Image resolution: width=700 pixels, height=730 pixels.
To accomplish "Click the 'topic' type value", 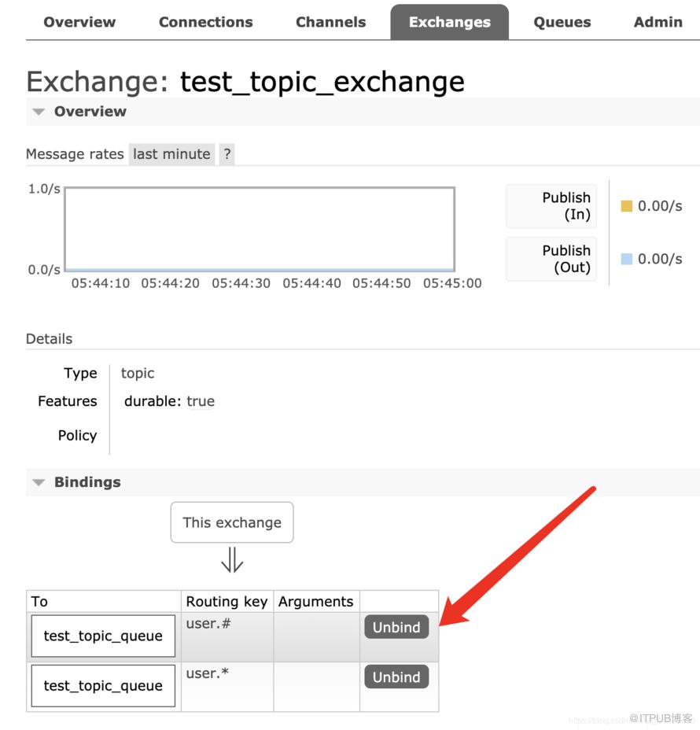I will [138, 374].
